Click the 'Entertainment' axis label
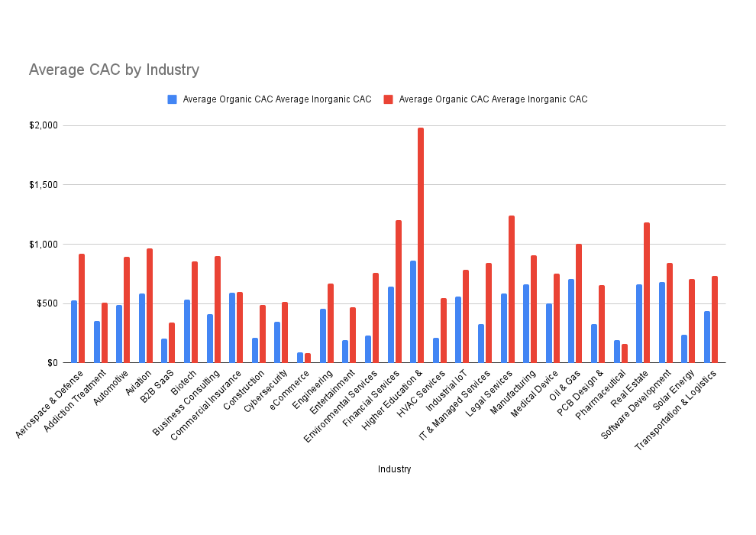This screenshot has width=756, height=535. click(332, 392)
